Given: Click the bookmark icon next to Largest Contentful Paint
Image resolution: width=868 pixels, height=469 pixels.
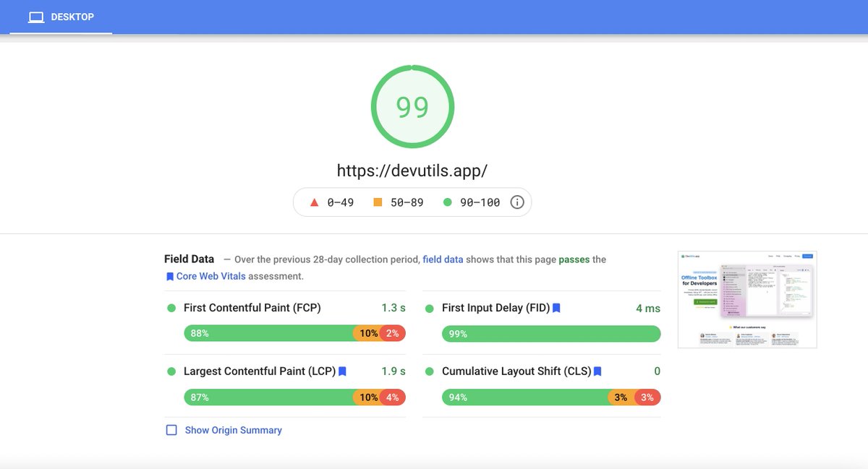Looking at the screenshot, I should [x=342, y=371].
